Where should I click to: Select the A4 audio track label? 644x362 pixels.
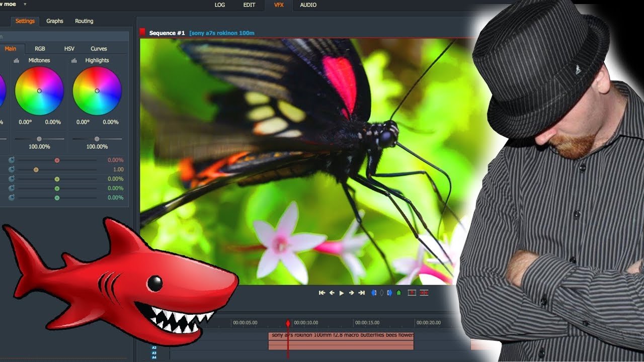(154, 357)
